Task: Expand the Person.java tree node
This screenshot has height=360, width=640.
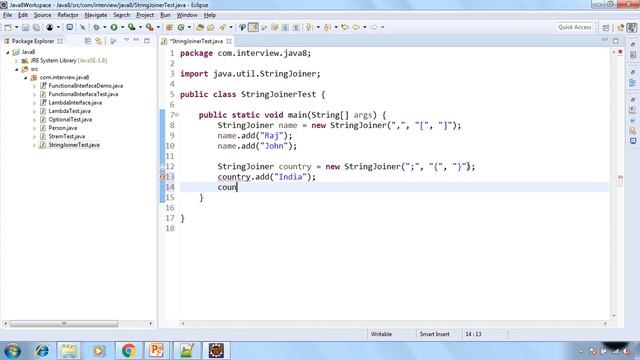Action: click(34, 128)
